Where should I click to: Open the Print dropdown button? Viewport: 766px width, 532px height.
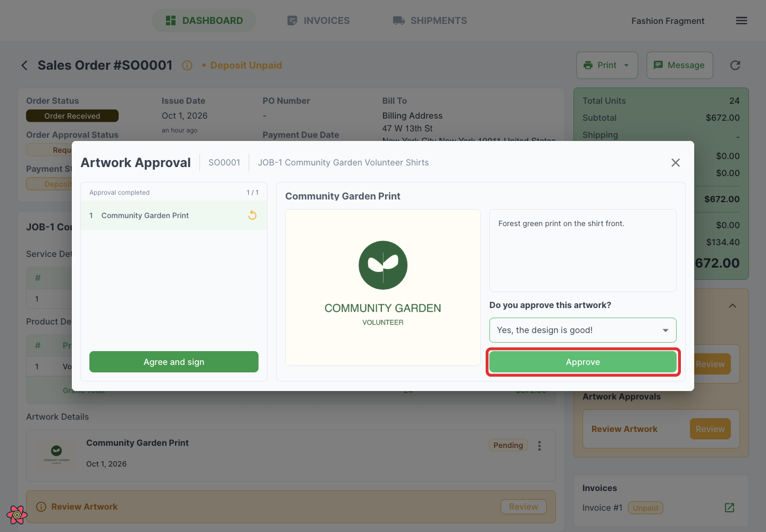[607, 65]
